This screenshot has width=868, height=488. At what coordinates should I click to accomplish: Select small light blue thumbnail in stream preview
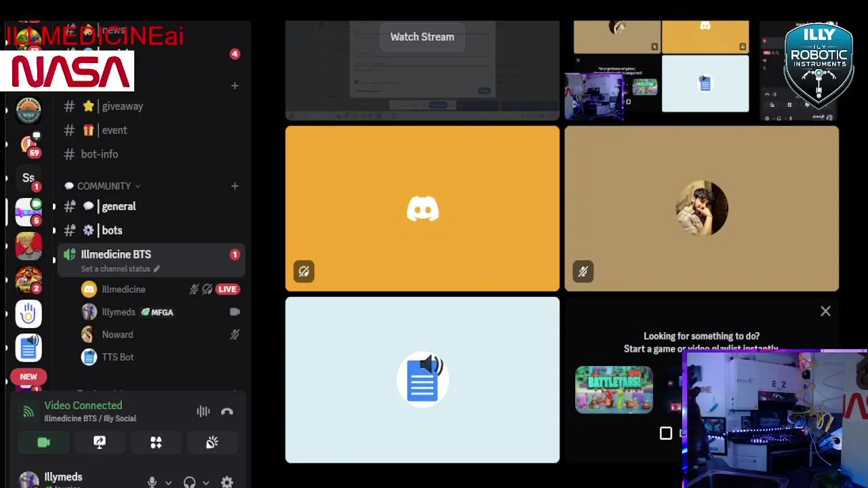pos(705,83)
